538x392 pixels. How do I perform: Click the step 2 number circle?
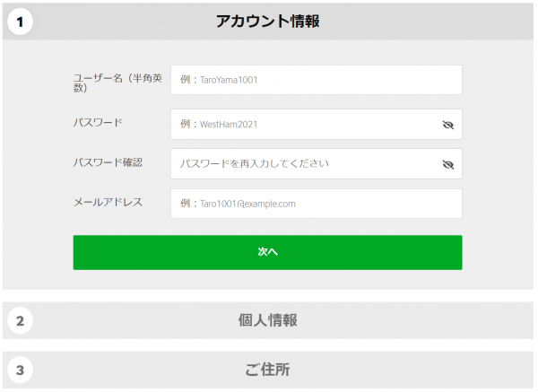[20, 320]
